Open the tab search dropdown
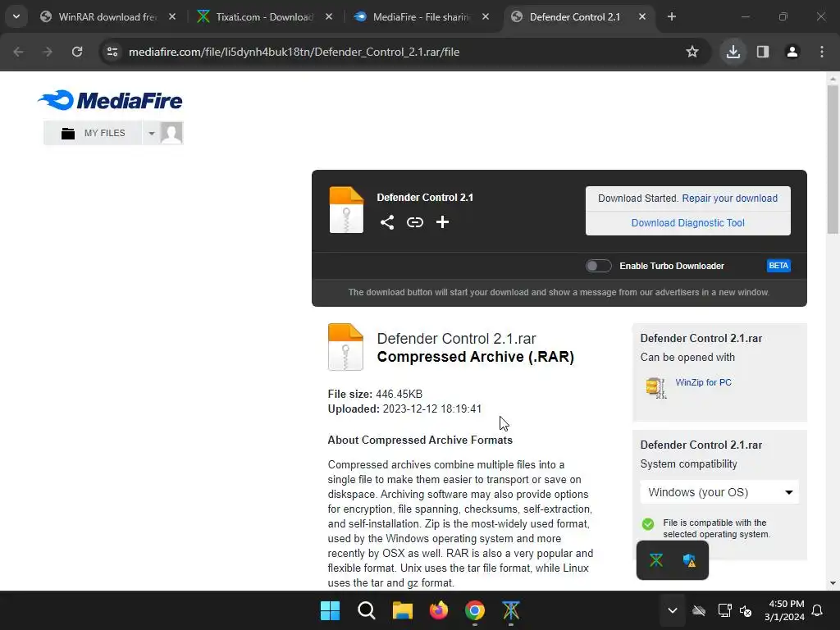This screenshot has height=630, width=840. (16, 16)
